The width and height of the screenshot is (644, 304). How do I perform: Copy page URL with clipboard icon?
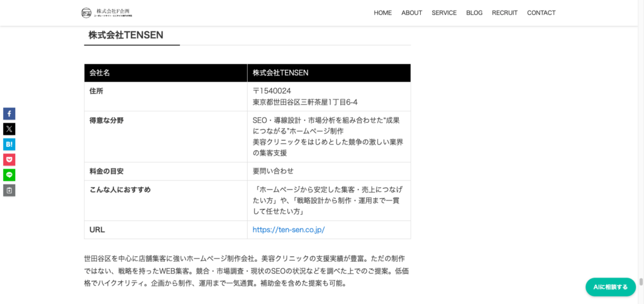9,190
